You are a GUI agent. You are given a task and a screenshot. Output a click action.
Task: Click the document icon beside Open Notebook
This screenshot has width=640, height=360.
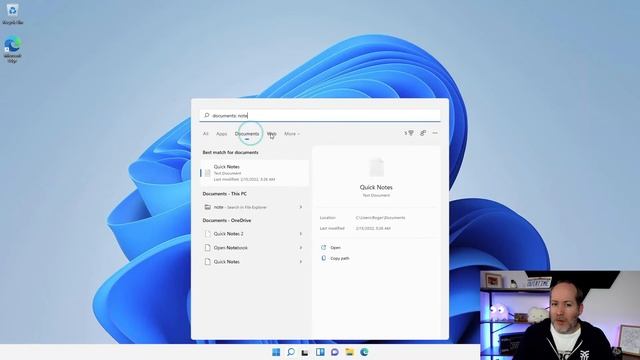(x=207, y=248)
